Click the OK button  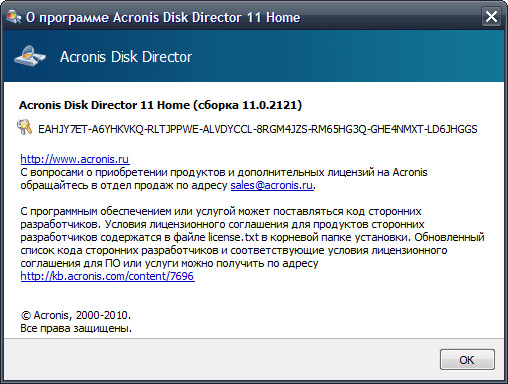tap(467, 359)
